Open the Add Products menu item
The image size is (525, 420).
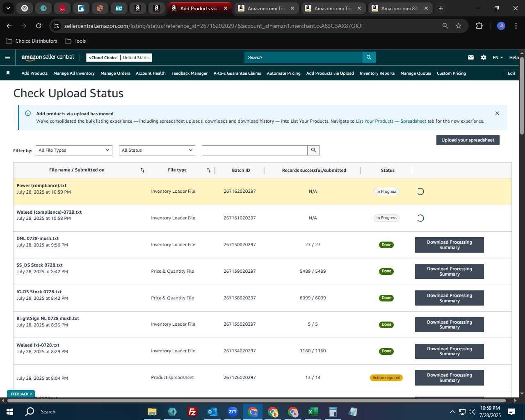[34, 73]
